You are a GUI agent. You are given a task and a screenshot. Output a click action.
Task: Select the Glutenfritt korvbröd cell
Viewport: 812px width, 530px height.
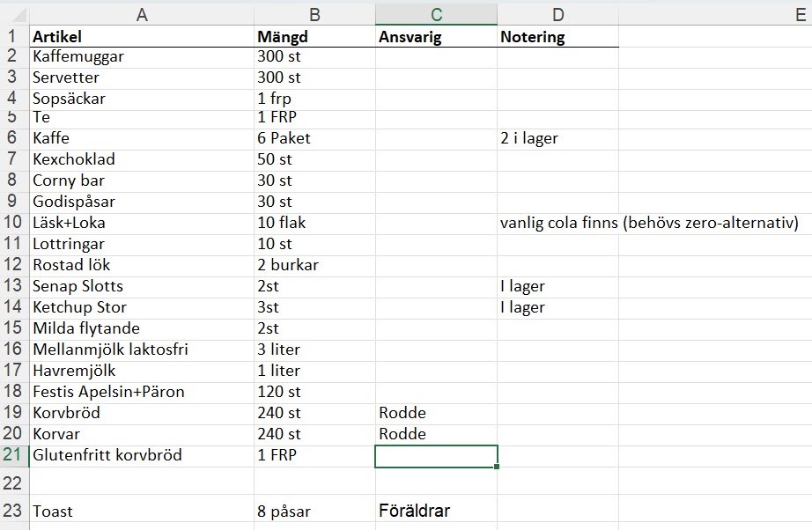[141, 455]
